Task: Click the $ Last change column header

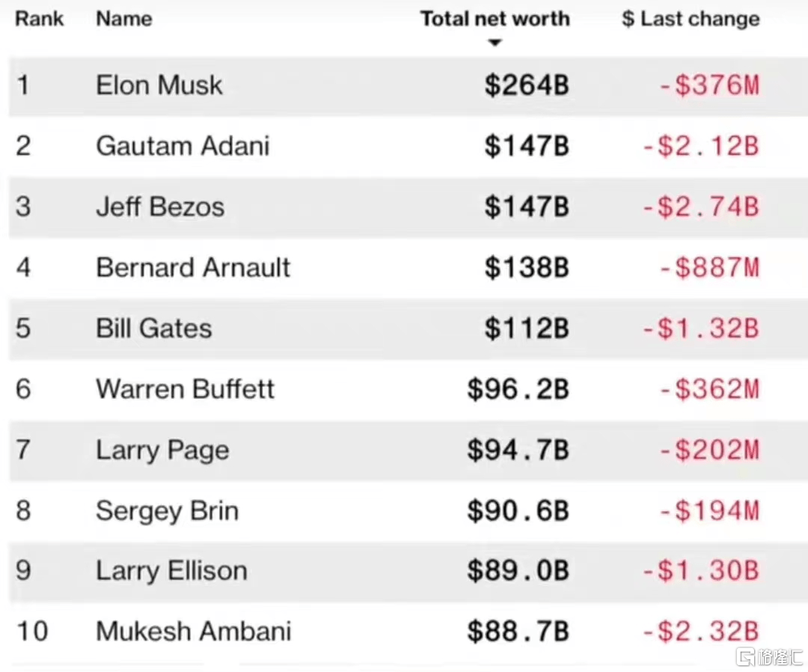Action: [x=691, y=19]
